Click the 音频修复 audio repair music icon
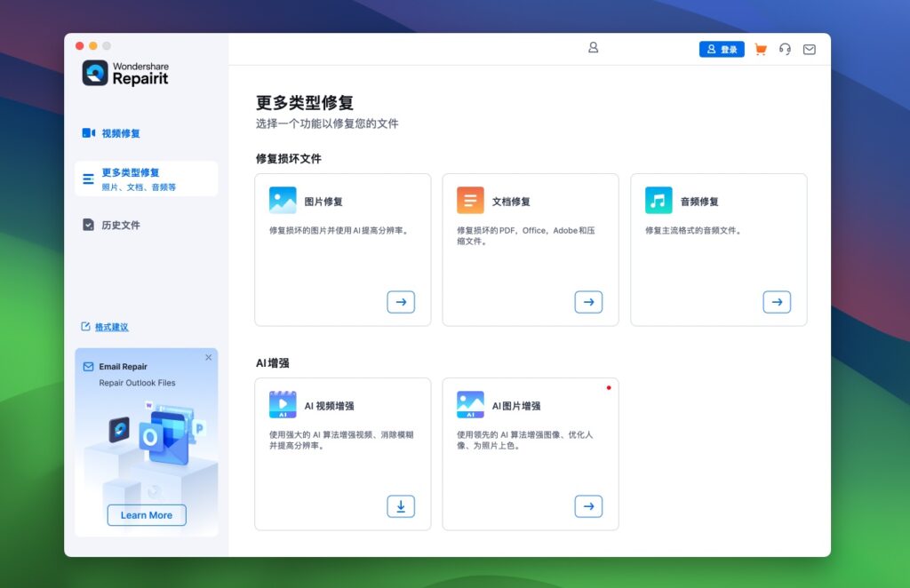Image resolution: width=910 pixels, height=588 pixels. (x=659, y=200)
